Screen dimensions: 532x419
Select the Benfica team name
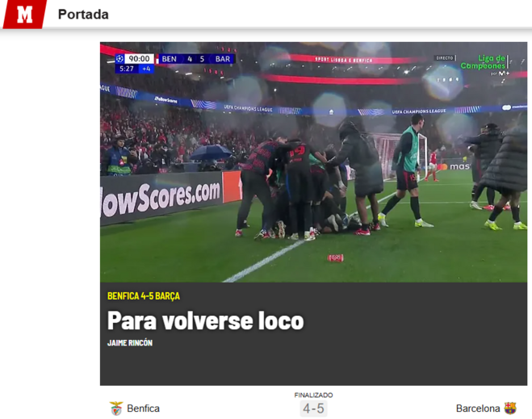click(x=143, y=409)
